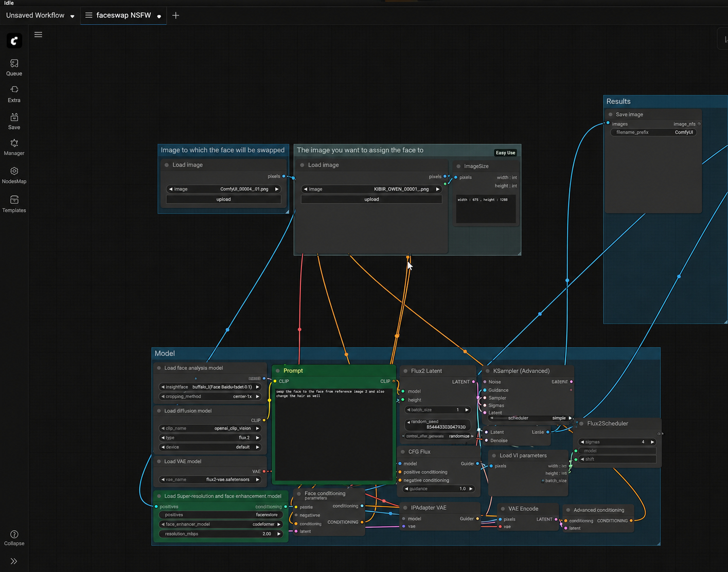
Task: Open the vae_name flux2-vae.safetensors selector
Action: [210, 479]
